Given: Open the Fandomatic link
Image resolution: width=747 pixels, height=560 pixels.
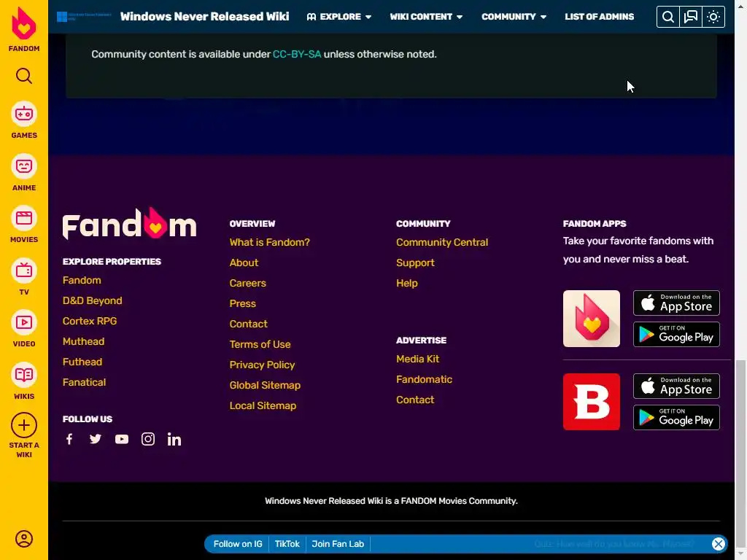Looking at the screenshot, I should point(425,379).
